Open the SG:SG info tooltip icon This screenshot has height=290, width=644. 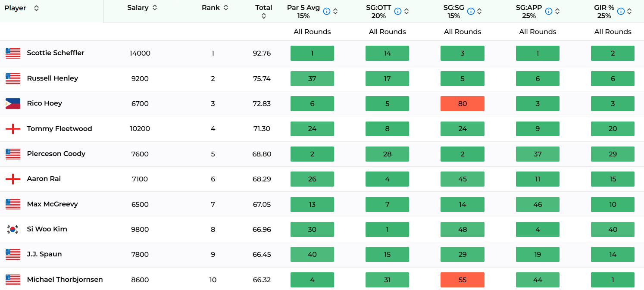471,11
